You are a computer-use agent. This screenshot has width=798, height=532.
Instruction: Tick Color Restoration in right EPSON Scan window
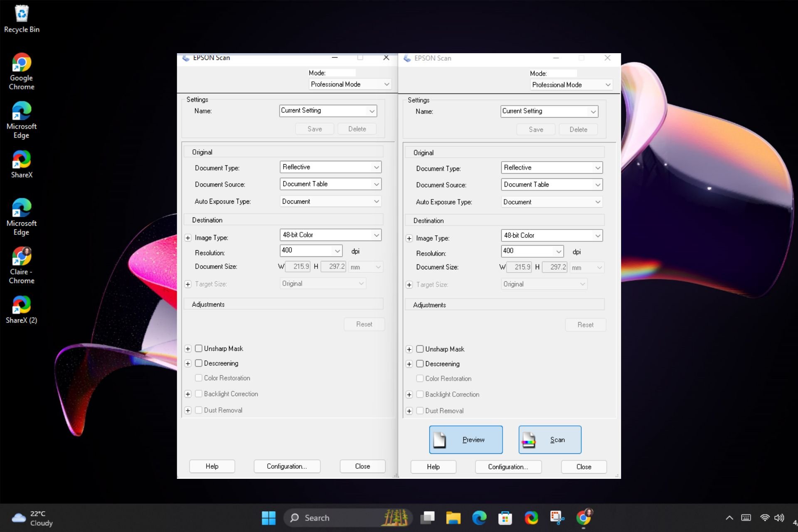[420, 378]
